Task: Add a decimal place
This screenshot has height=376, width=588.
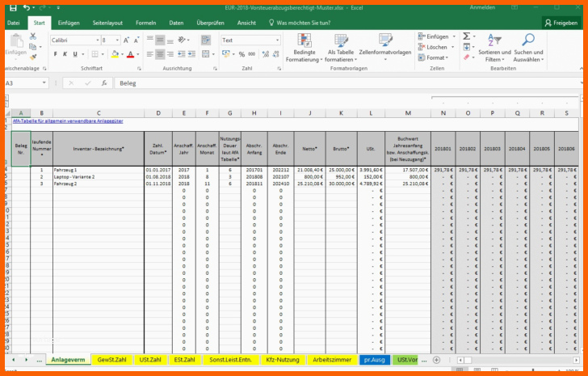Action: tap(266, 54)
